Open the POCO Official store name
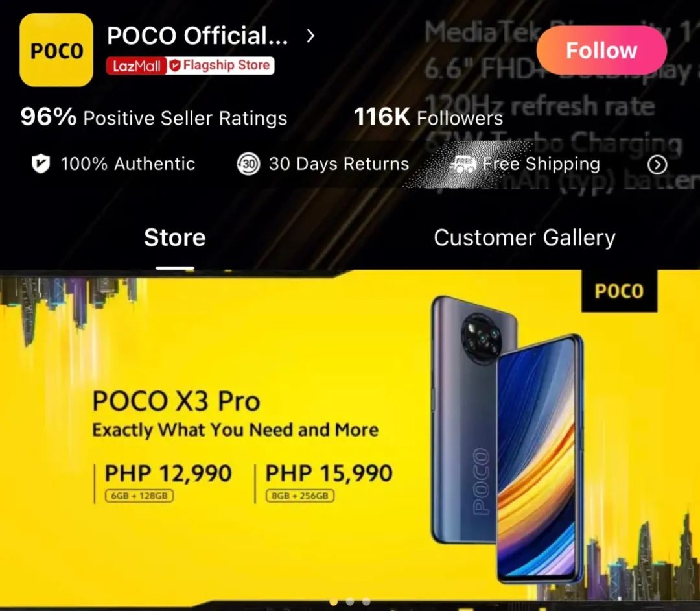The width and height of the screenshot is (700, 611). [197, 36]
